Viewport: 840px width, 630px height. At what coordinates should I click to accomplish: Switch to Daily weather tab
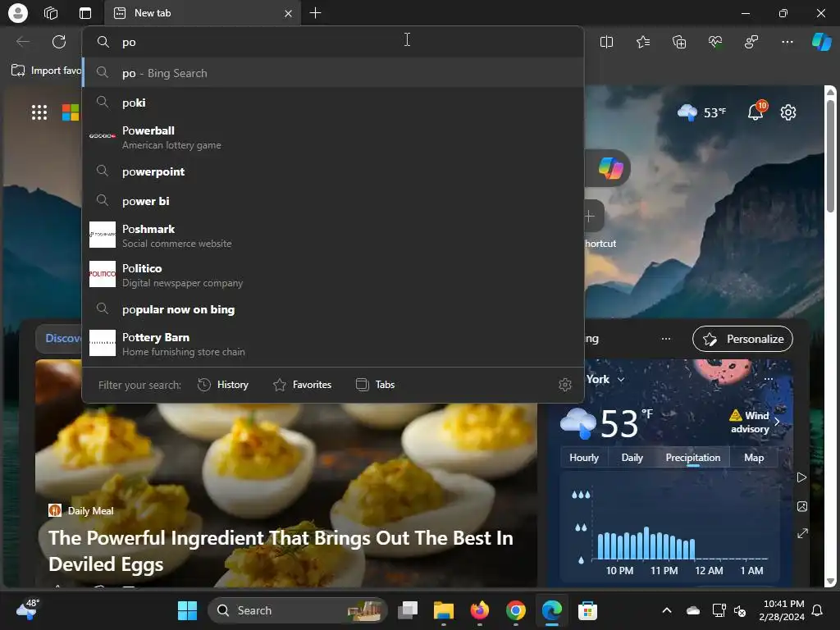(x=632, y=458)
